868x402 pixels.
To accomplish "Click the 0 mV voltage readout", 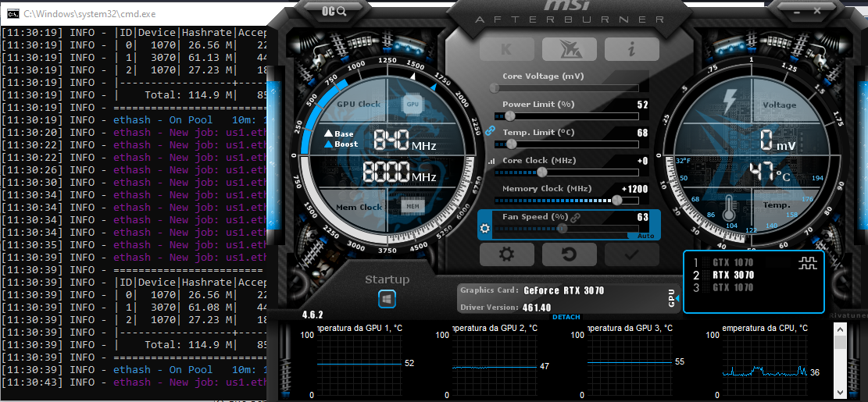I will [777, 141].
